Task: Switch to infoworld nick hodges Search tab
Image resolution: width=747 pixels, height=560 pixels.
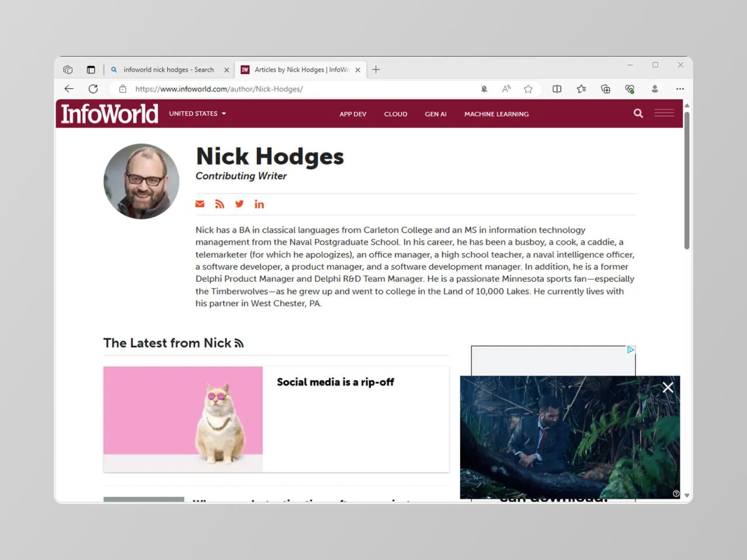Action: click(169, 69)
